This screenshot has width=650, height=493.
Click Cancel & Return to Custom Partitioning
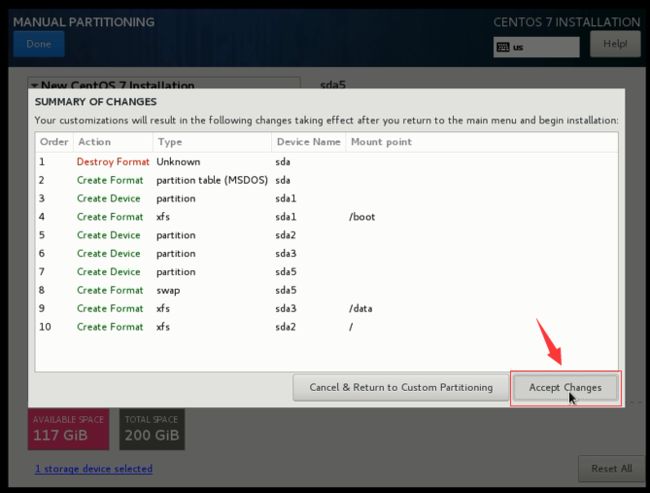tap(400, 387)
